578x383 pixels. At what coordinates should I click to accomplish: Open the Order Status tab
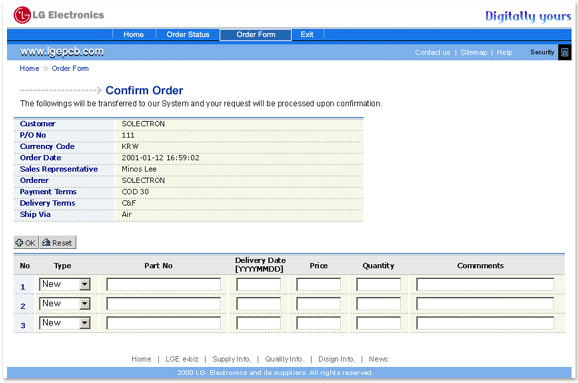coord(188,35)
